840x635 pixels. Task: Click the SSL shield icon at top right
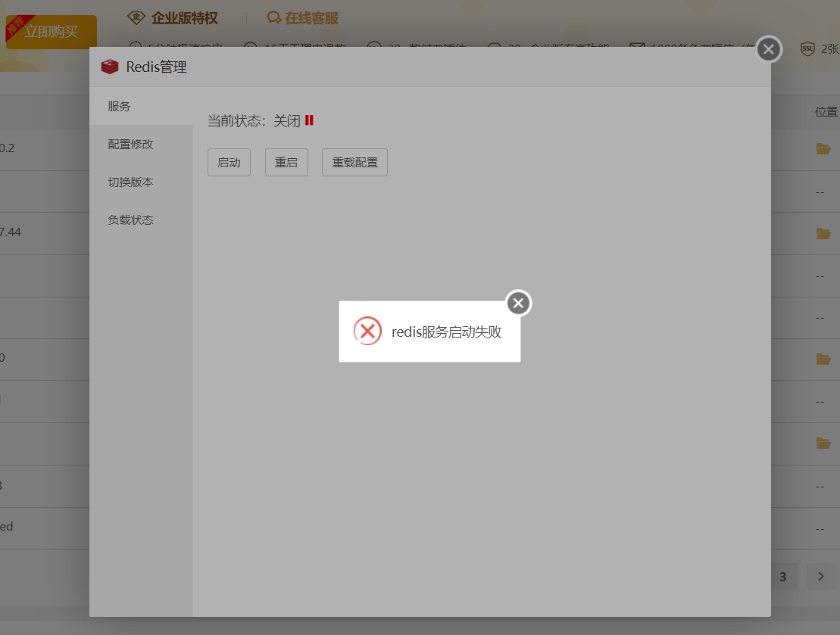coord(807,48)
